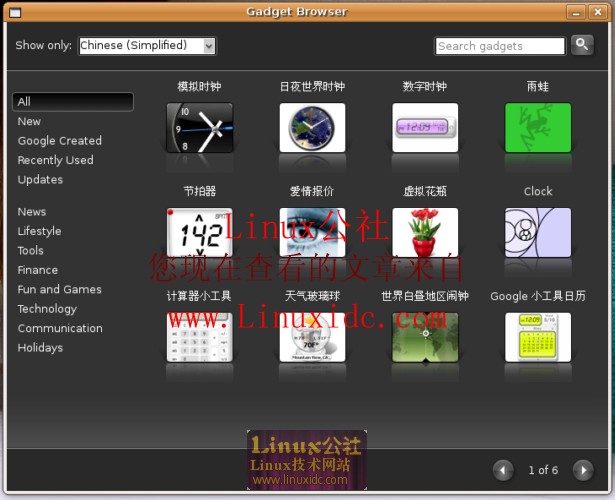Choose the virtual flower vase gadget

(425, 232)
